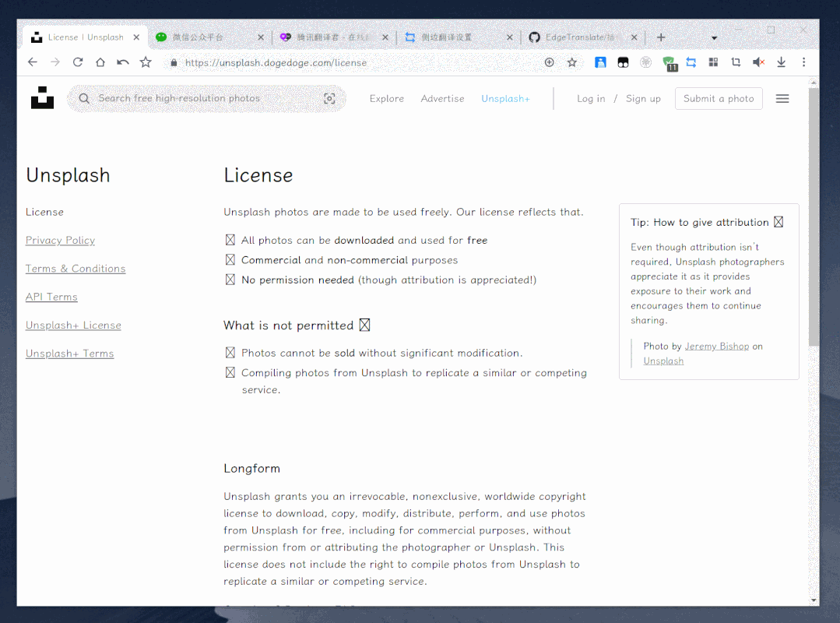This screenshot has height=623, width=840.
Task: Click the Submit a photo button
Action: pos(719,99)
